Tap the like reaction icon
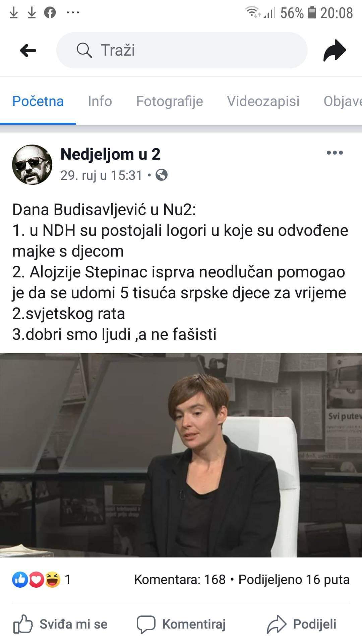362x644 pixels. point(20,580)
